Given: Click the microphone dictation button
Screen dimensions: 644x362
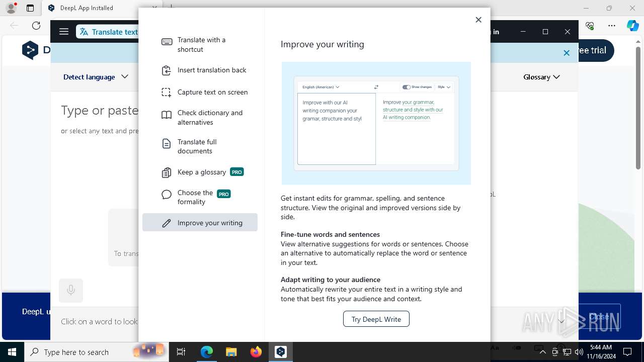Looking at the screenshot, I should pos(71,290).
